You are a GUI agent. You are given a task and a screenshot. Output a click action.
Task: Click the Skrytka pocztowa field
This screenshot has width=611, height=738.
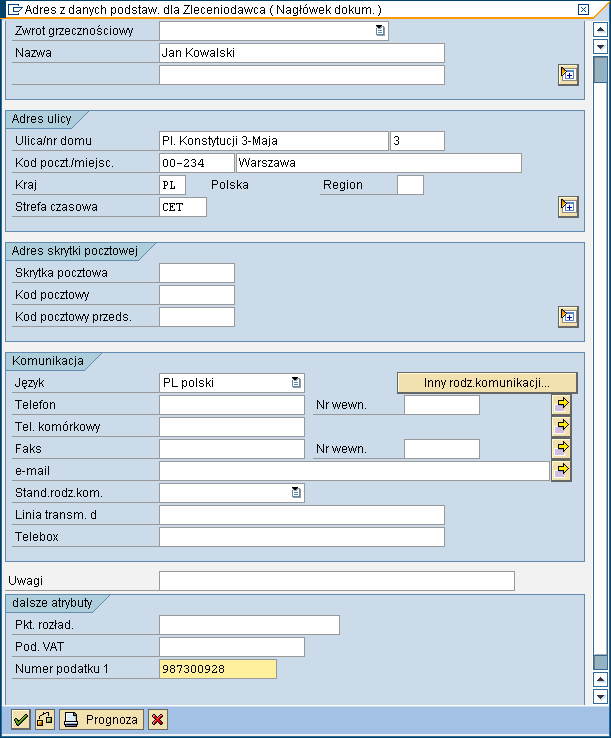pos(197,273)
